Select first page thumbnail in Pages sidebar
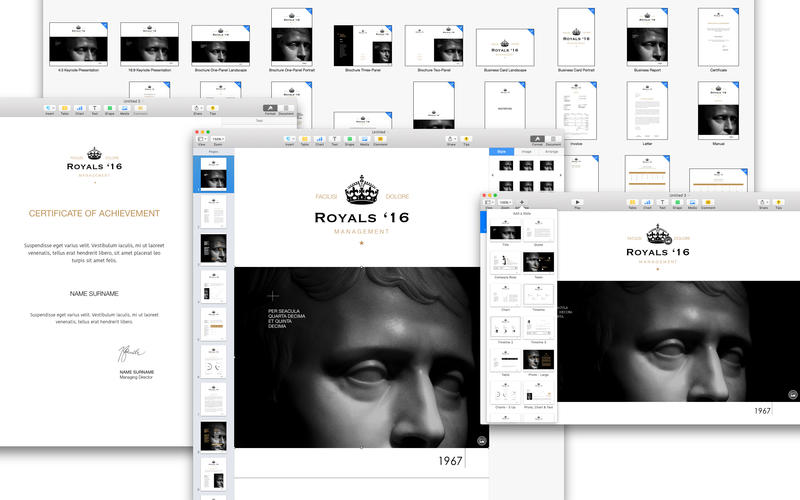 [214, 173]
